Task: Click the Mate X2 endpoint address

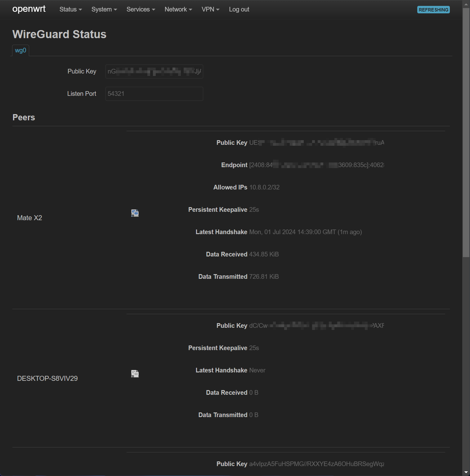Action: (316, 165)
